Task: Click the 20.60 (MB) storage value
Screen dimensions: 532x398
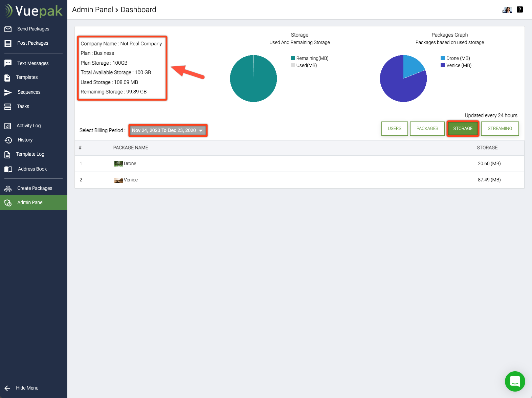Action: [489, 163]
